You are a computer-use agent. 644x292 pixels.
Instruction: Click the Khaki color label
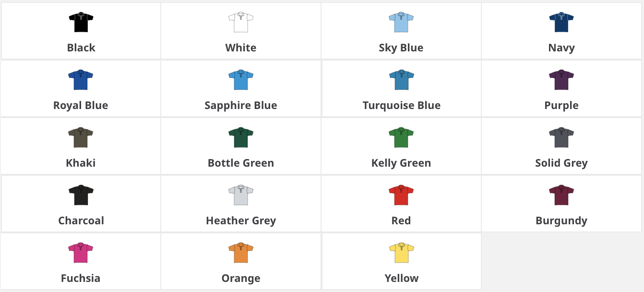[x=81, y=163]
